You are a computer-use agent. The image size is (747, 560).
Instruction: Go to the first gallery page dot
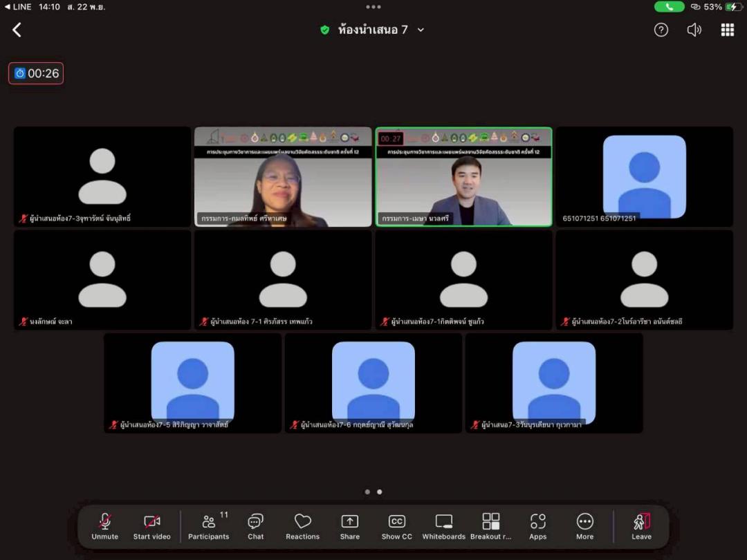367,492
